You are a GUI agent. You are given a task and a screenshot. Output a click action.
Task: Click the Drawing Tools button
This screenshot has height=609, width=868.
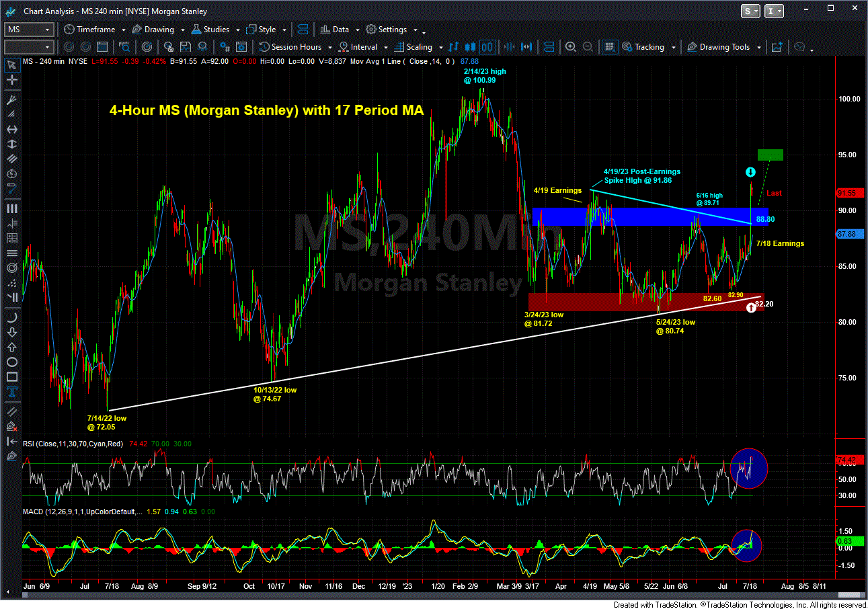pyautogui.click(x=718, y=47)
